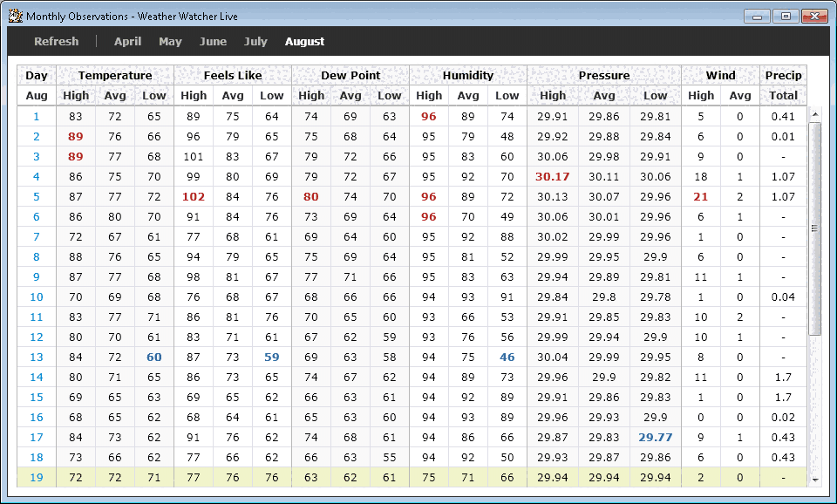
Task: Click the Precip column header
Action: pyautogui.click(x=783, y=75)
